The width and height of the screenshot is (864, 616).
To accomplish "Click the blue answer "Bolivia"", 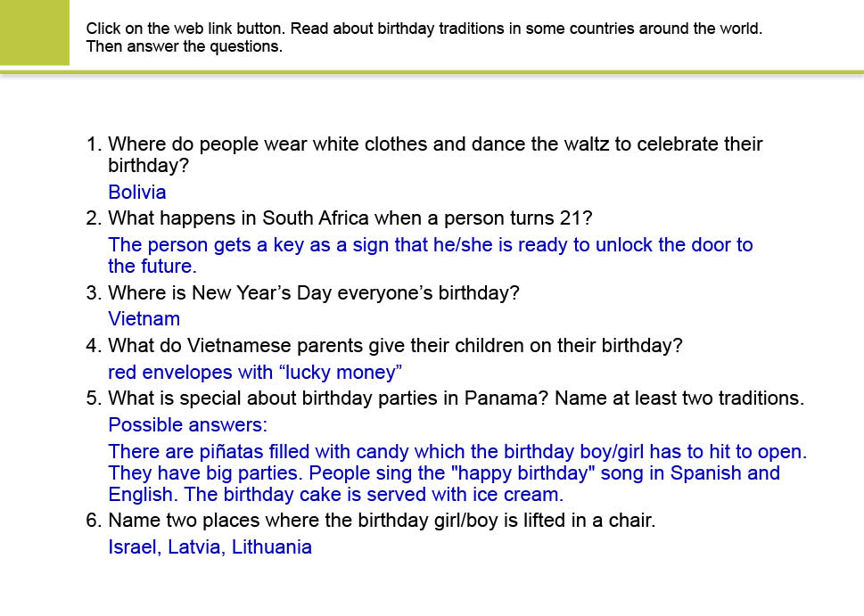I will tap(137, 192).
